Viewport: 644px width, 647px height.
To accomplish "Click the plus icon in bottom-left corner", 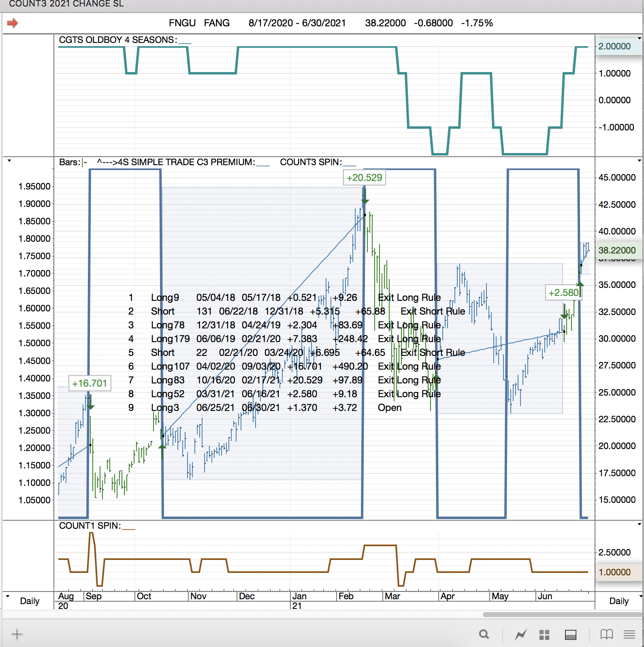I will coord(17,634).
